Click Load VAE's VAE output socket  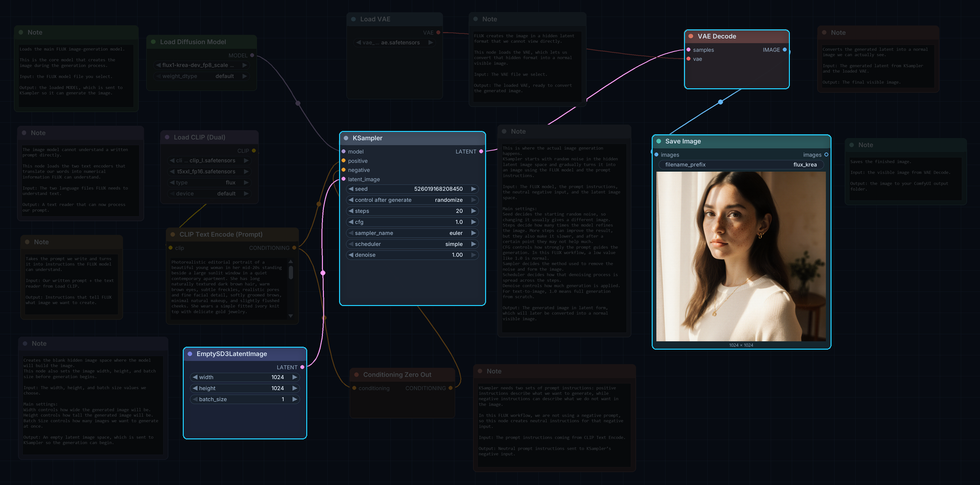tap(438, 33)
